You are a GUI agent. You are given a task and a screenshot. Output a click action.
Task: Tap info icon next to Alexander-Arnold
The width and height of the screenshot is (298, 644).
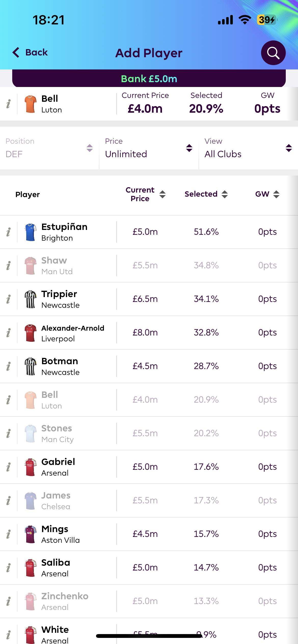click(x=8, y=333)
